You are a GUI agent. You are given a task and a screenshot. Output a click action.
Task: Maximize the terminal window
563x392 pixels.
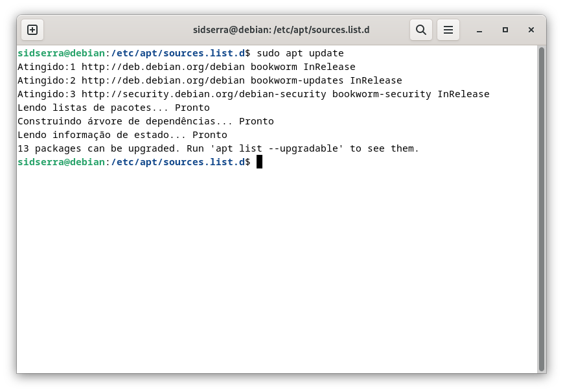[x=505, y=30]
